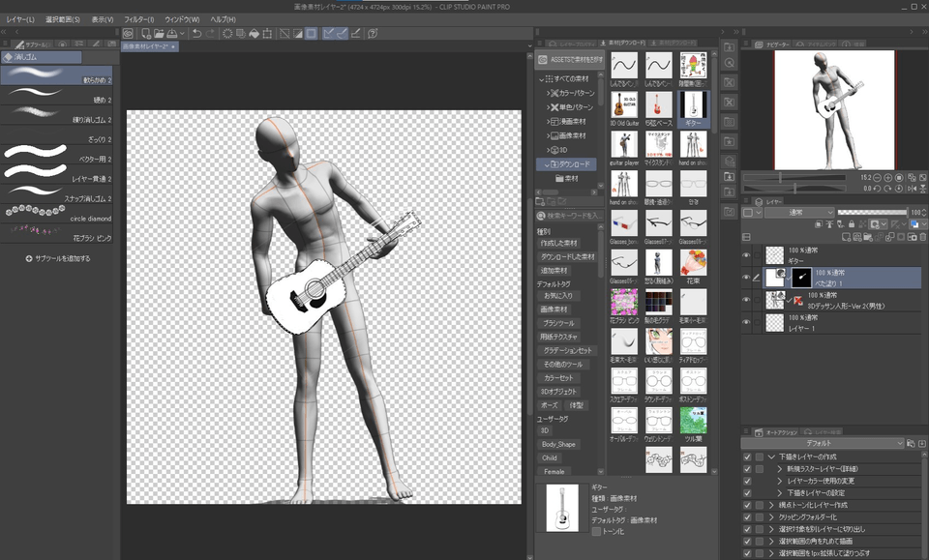Open the ウィンドウ(W) menu
This screenshot has height=560, width=929.
pyautogui.click(x=183, y=19)
